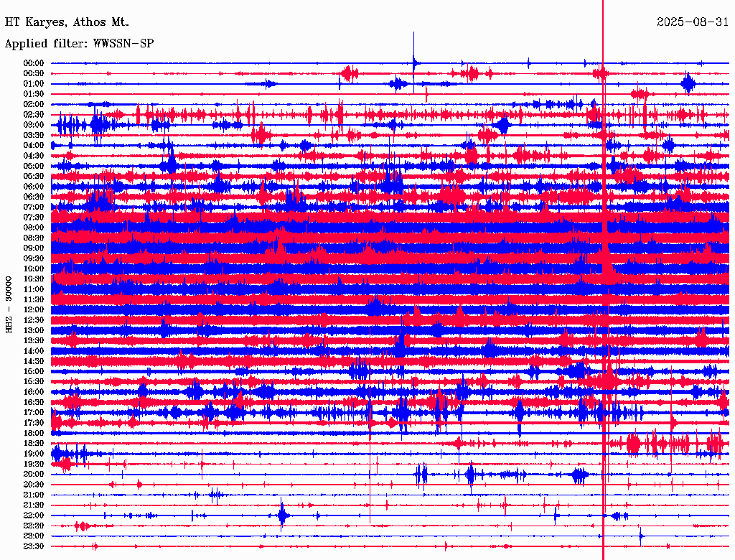This screenshot has height=560, width=735.
Task: Click the 20:30 time label
Action: pyautogui.click(x=34, y=484)
